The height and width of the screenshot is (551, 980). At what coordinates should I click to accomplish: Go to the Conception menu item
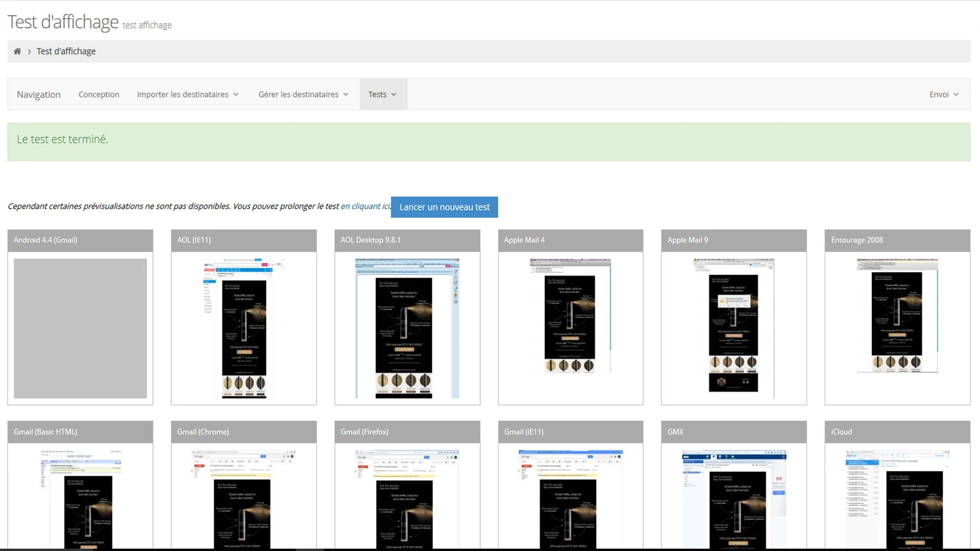coord(99,94)
